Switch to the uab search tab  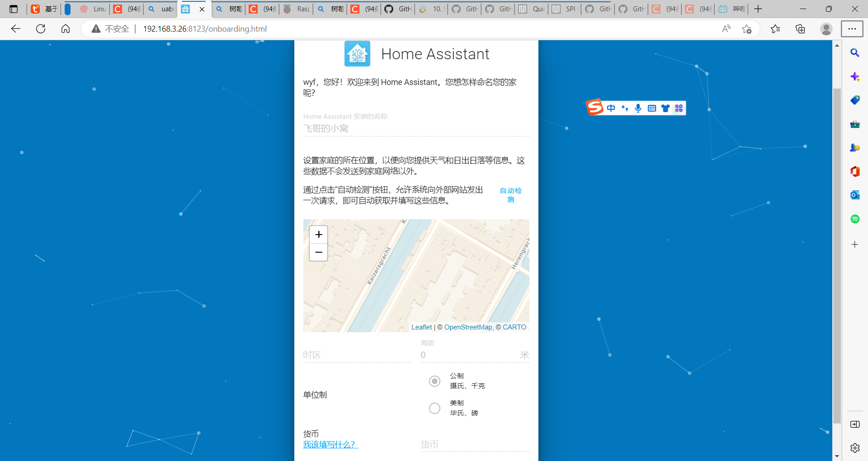click(x=160, y=9)
